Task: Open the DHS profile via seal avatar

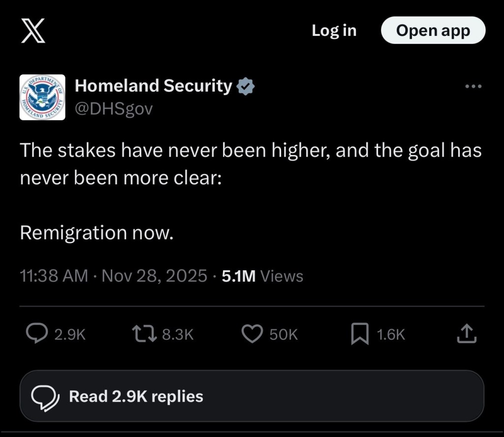Action: pyautogui.click(x=42, y=97)
